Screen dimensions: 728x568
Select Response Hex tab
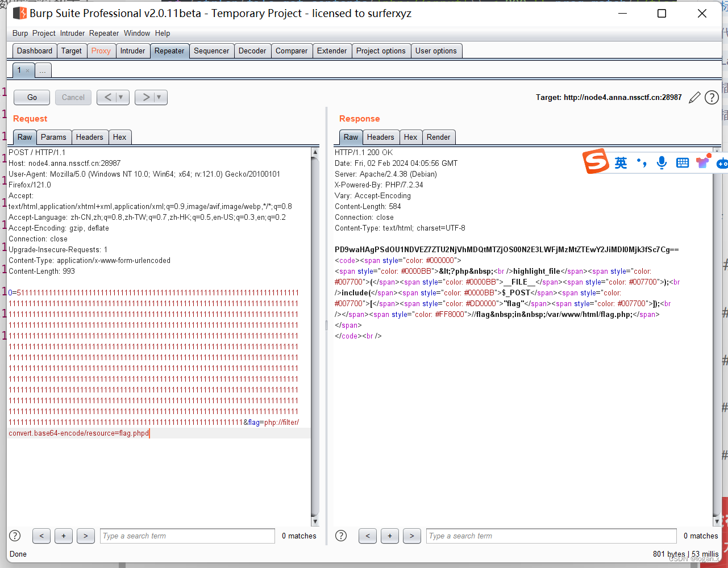[410, 137]
